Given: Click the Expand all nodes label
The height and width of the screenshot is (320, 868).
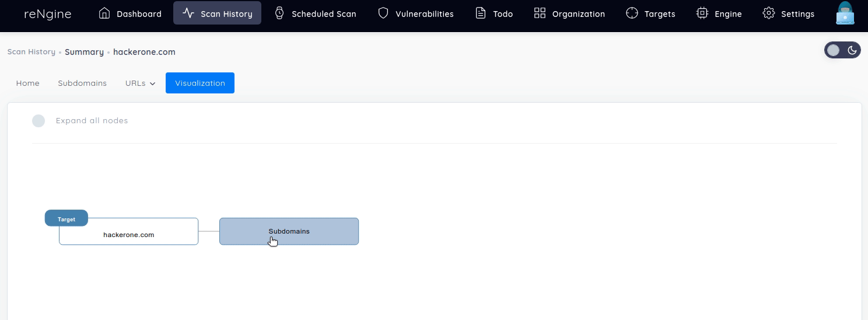Looking at the screenshot, I should click(x=92, y=120).
